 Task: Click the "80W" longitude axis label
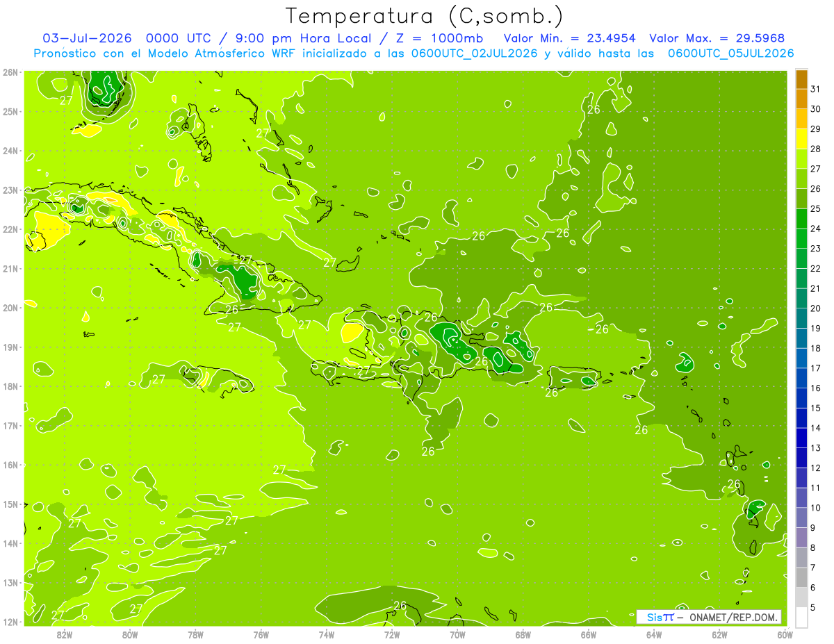[130, 634]
